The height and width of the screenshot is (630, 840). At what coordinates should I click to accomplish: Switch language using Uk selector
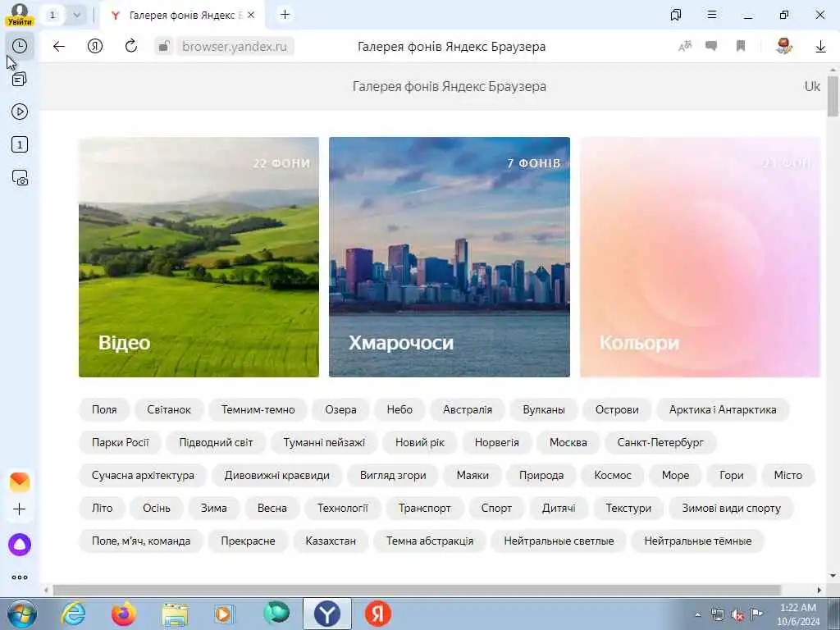pyautogui.click(x=812, y=86)
